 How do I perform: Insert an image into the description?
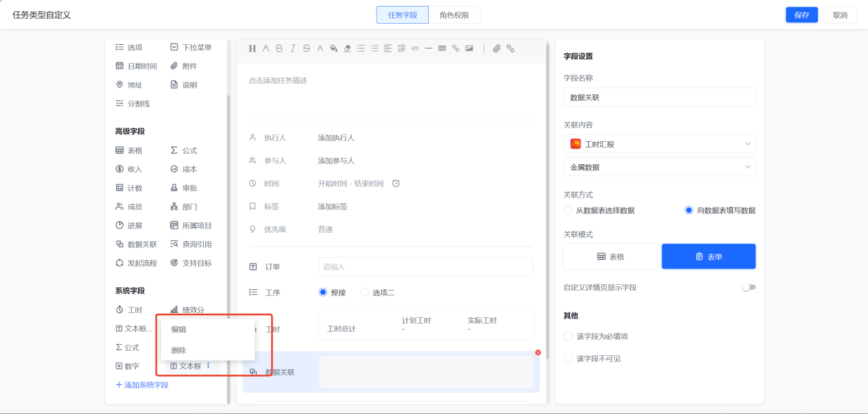point(469,48)
